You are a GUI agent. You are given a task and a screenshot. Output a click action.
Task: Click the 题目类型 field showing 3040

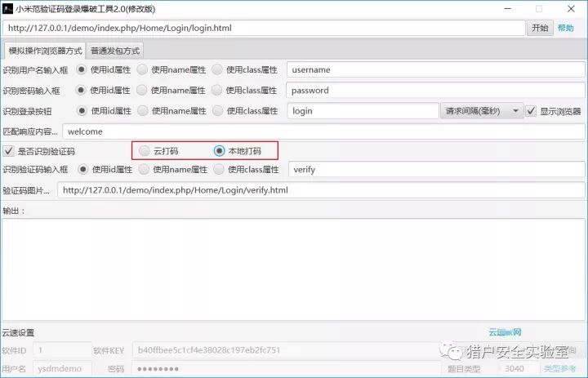[519, 369]
